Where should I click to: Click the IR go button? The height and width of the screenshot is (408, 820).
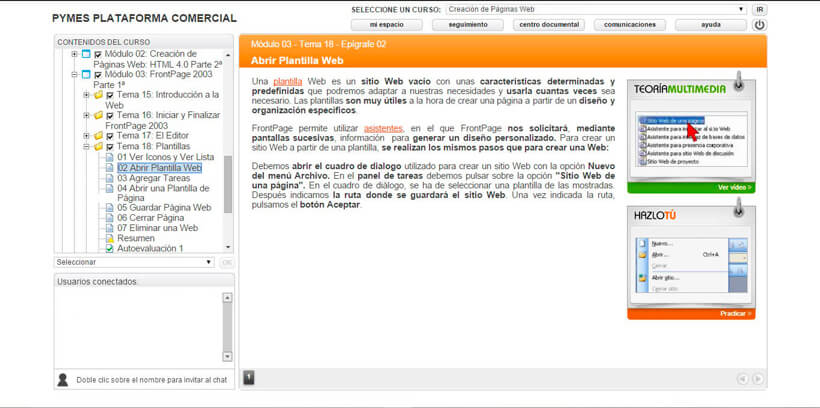tap(759, 9)
